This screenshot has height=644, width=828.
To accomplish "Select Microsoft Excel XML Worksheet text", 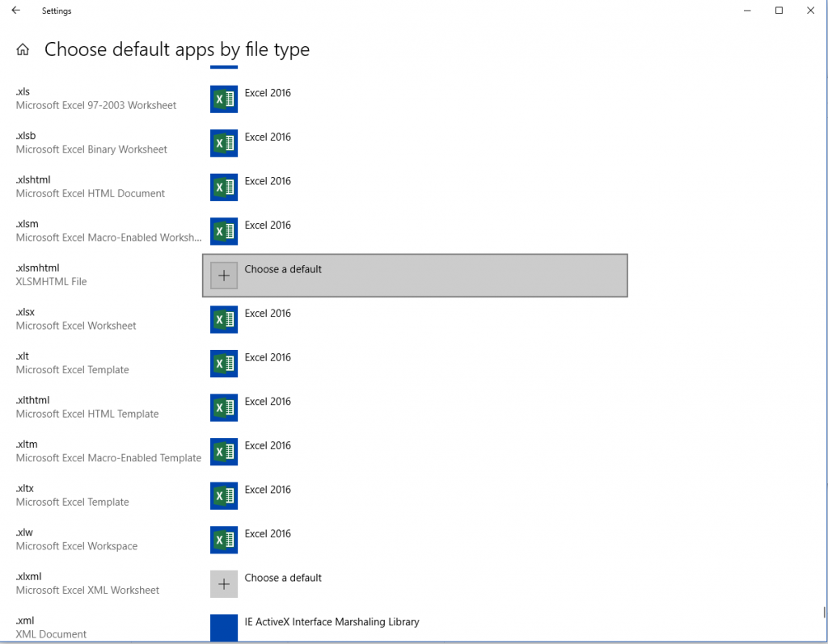I will click(87, 590).
